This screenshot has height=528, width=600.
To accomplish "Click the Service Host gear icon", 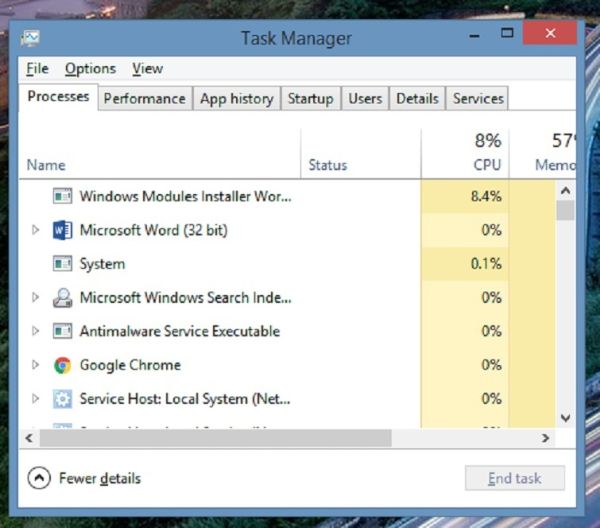I will [63, 399].
